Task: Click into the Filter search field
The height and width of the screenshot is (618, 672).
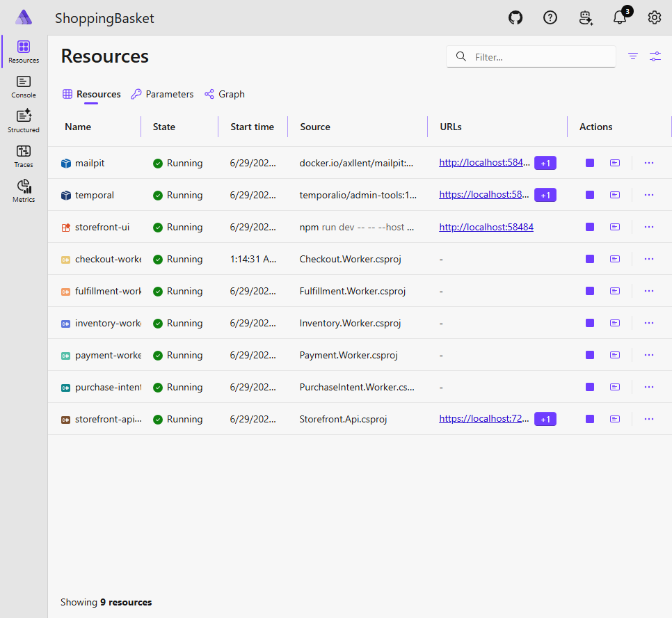Action: point(531,56)
